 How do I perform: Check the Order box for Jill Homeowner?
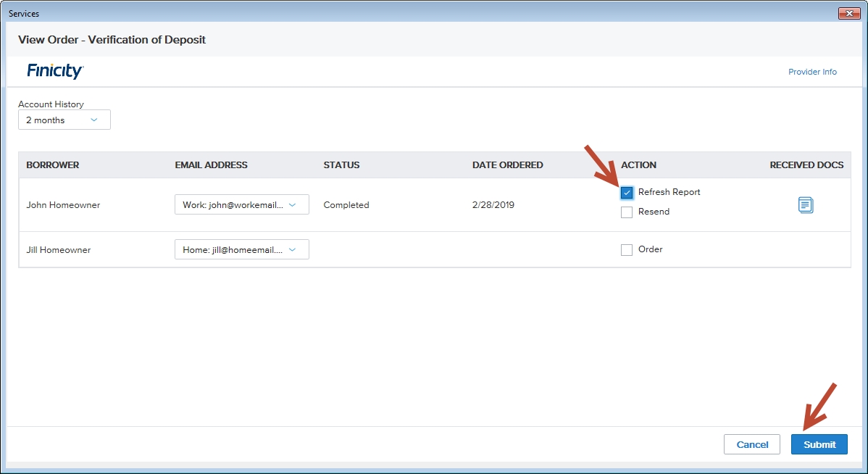coord(627,250)
